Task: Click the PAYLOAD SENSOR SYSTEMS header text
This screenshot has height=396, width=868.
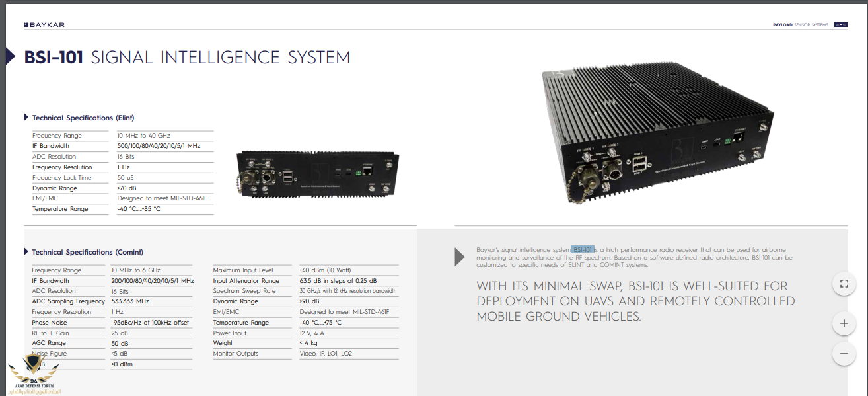Action: pos(800,25)
